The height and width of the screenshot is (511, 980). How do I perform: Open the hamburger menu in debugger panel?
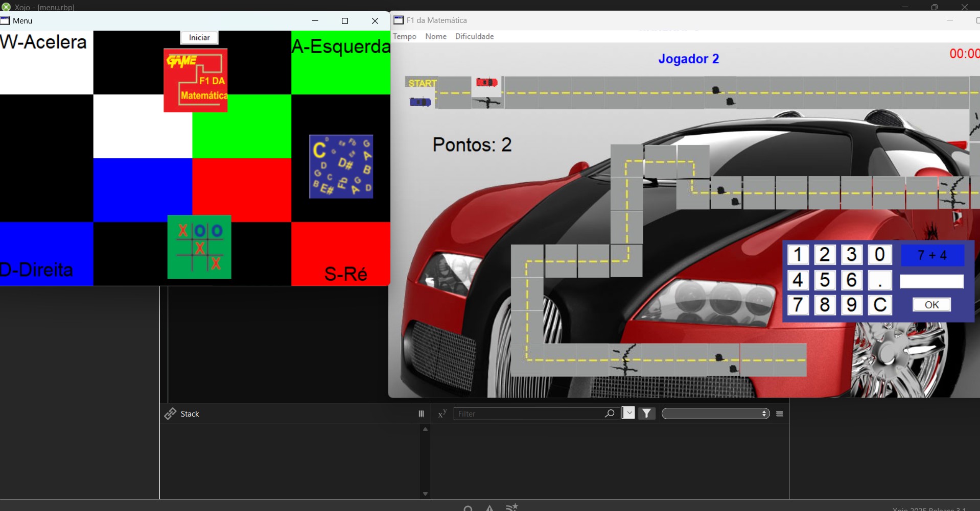pyautogui.click(x=780, y=414)
